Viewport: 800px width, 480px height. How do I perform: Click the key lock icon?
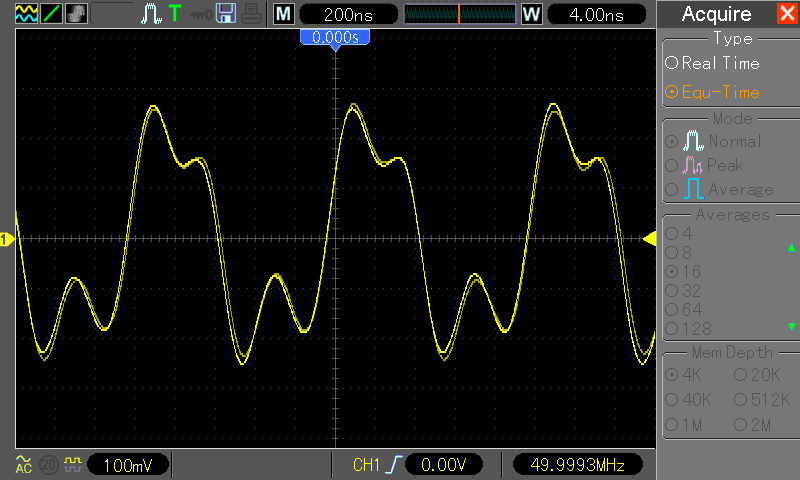pyautogui.click(x=201, y=15)
